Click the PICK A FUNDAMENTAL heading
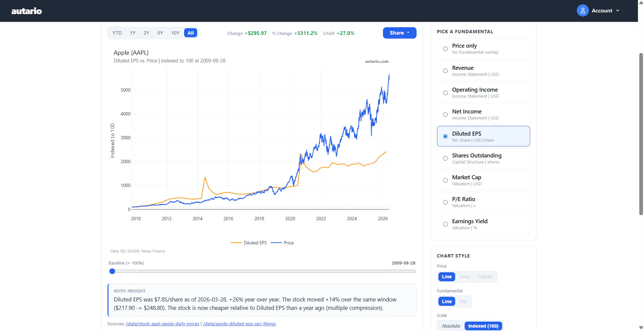The height and width of the screenshot is (331, 644). pos(465,32)
